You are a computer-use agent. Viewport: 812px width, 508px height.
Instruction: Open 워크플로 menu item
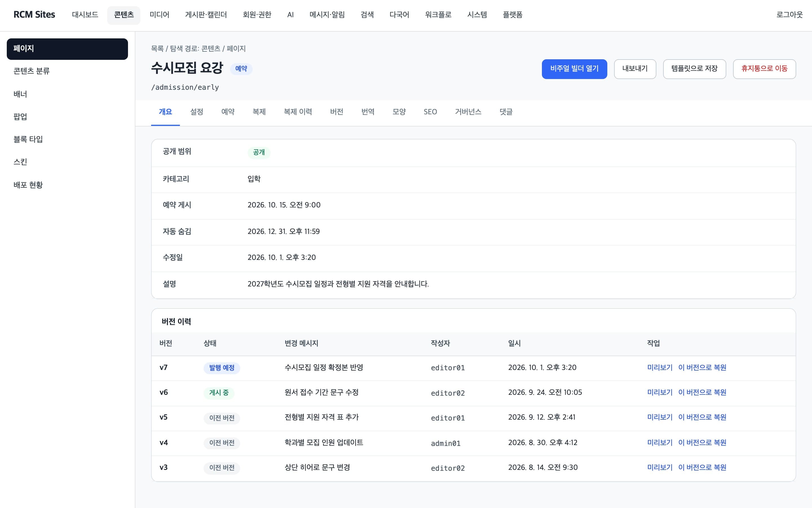tap(438, 15)
